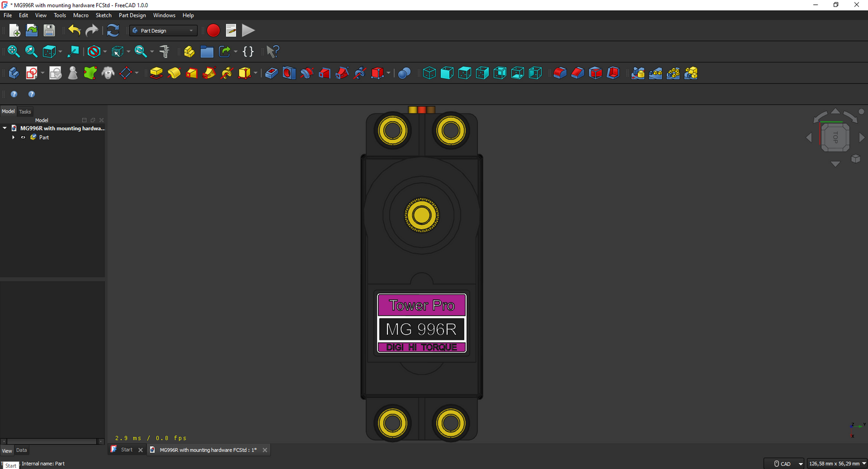868x469 pixels.
Task: Close the MG996R document tab
Action: click(265, 450)
